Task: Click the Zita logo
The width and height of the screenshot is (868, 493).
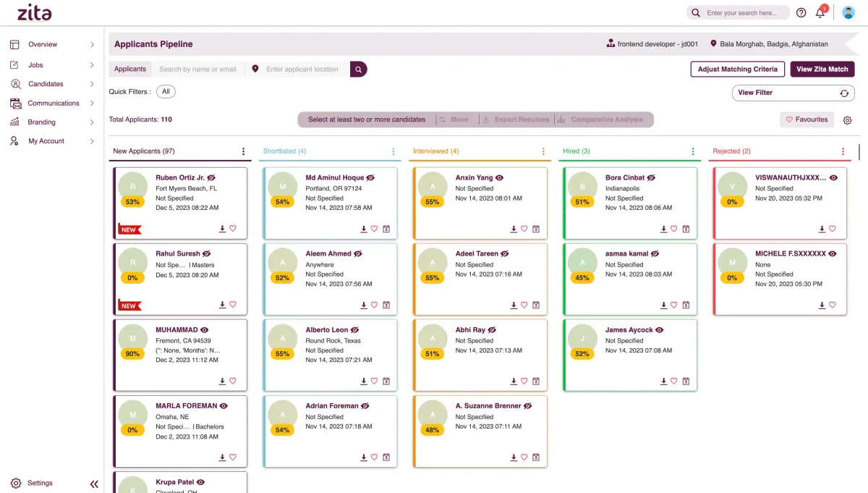Action: pyautogui.click(x=34, y=12)
